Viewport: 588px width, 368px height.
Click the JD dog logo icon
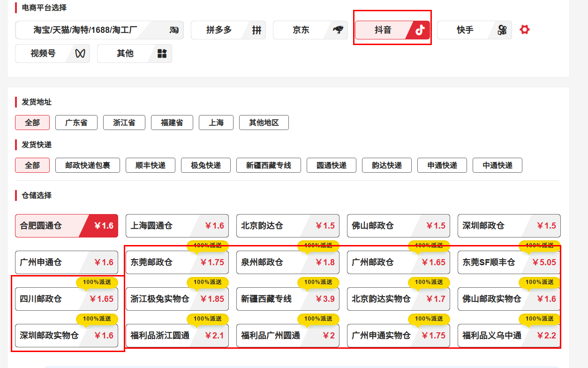click(338, 30)
